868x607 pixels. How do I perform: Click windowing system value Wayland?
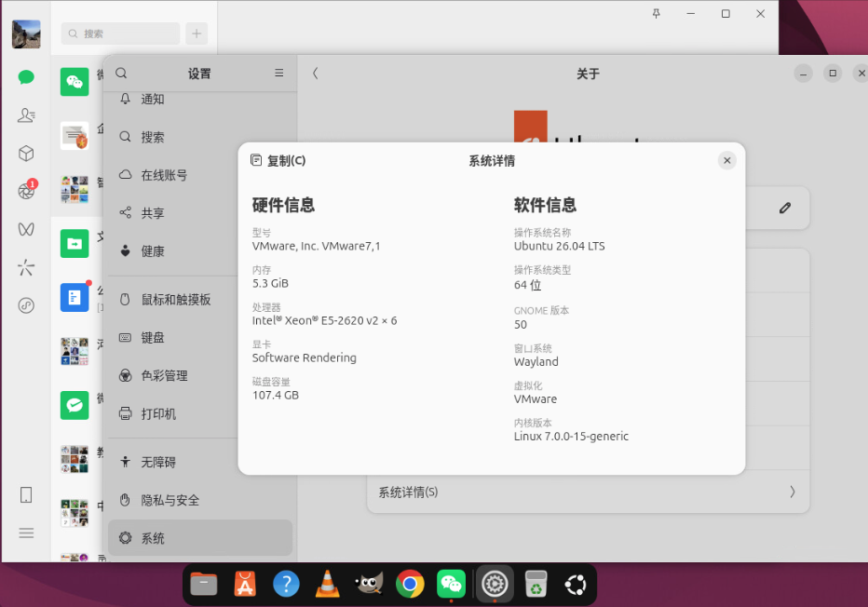click(536, 362)
